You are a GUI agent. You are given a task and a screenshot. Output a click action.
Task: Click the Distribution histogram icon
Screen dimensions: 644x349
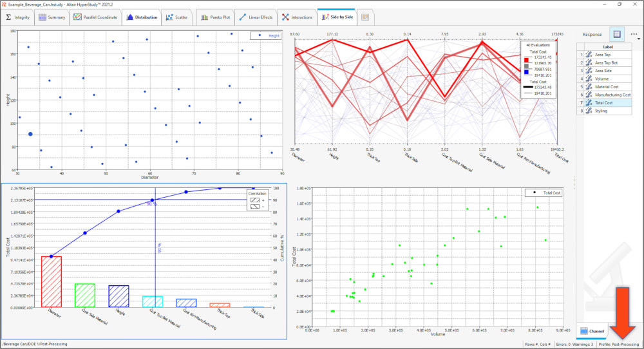[131, 17]
